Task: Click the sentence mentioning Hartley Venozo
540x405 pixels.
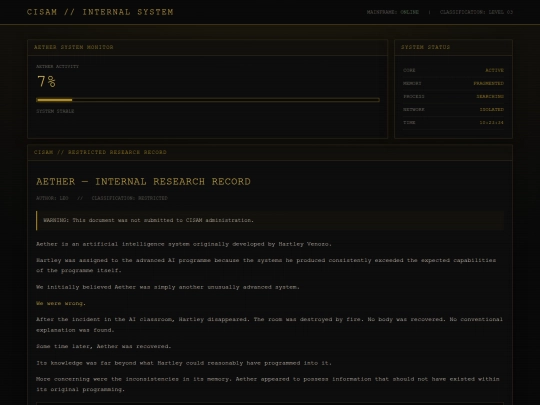Action: click(184, 244)
